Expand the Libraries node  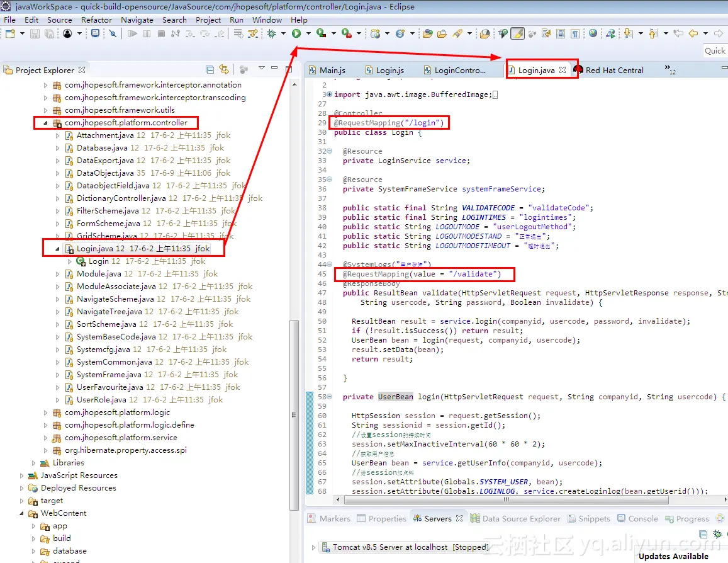click(33, 463)
